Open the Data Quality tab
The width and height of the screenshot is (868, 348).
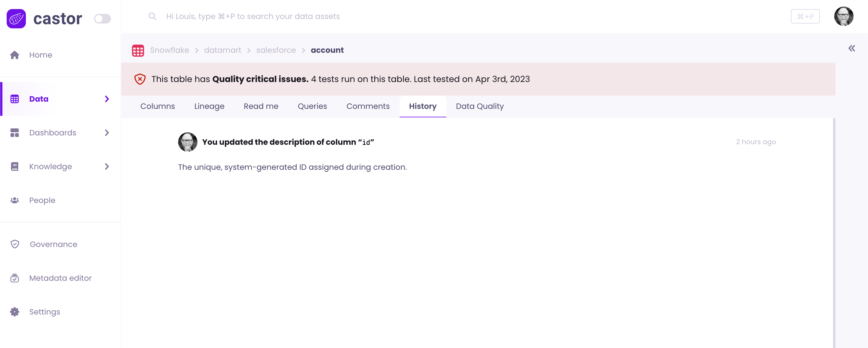(x=480, y=106)
